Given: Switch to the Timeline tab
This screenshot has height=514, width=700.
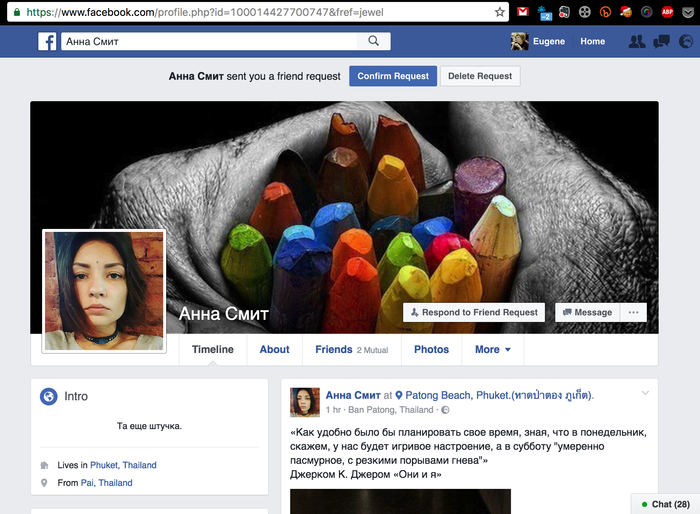Looking at the screenshot, I should click(x=213, y=349).
